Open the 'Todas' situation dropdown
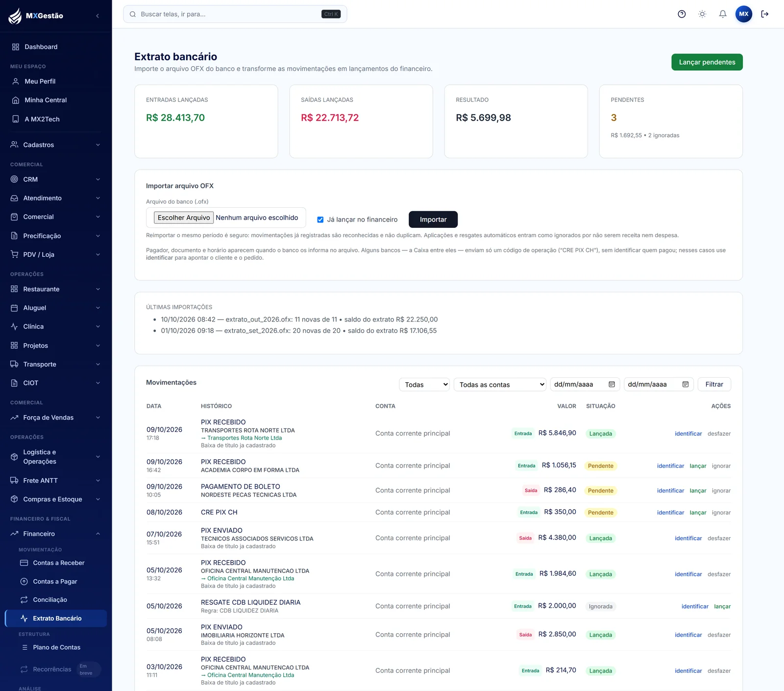 click(x=424, y=385)
